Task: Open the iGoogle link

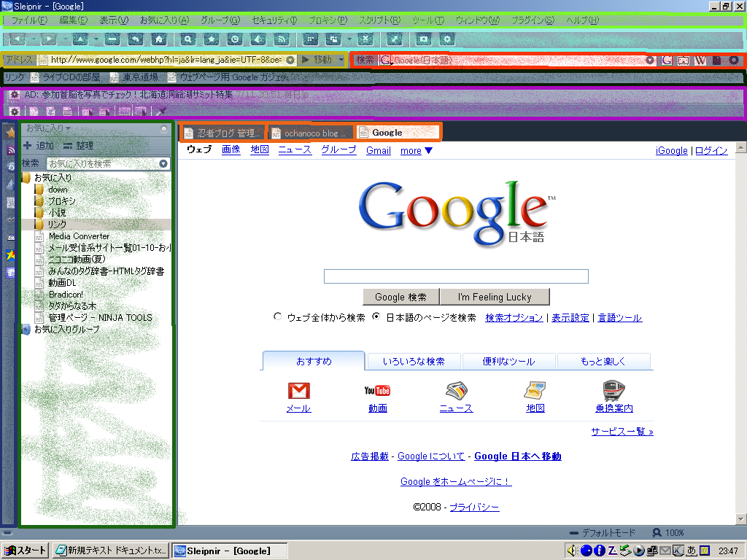Action: click(x=671, y=151)
